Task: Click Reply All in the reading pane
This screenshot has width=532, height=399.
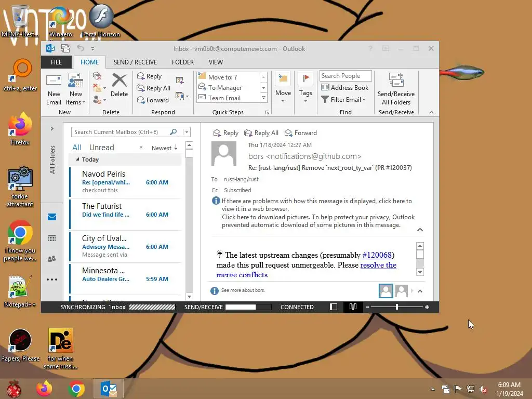Action: [x=261, y=133]
